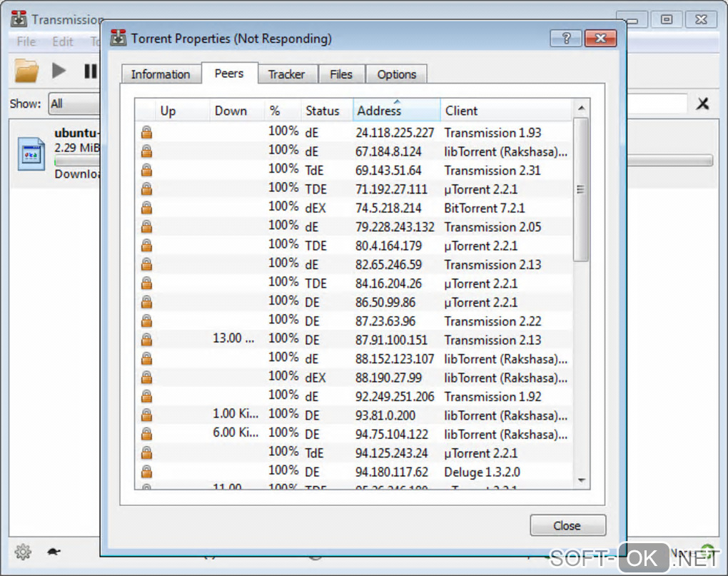The image size is (728, 576).
Task: Open the Tracker tab
Action: pyautogui.click(x=287, y=74)
